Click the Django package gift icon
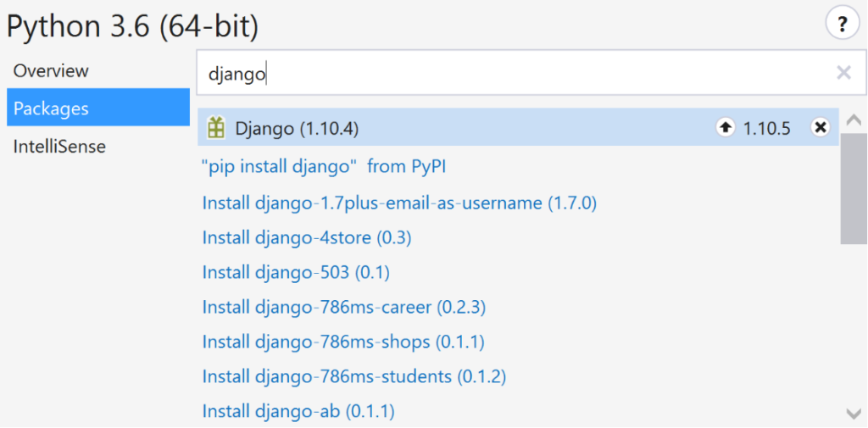This screenshot has width=868, height=428. pos(217,128)
